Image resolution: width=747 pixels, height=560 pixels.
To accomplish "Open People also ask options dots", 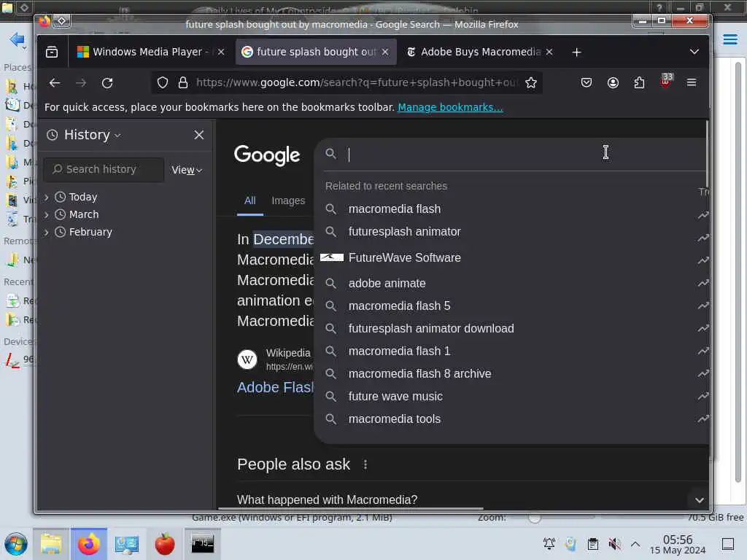I will click(x=365, y=464).
